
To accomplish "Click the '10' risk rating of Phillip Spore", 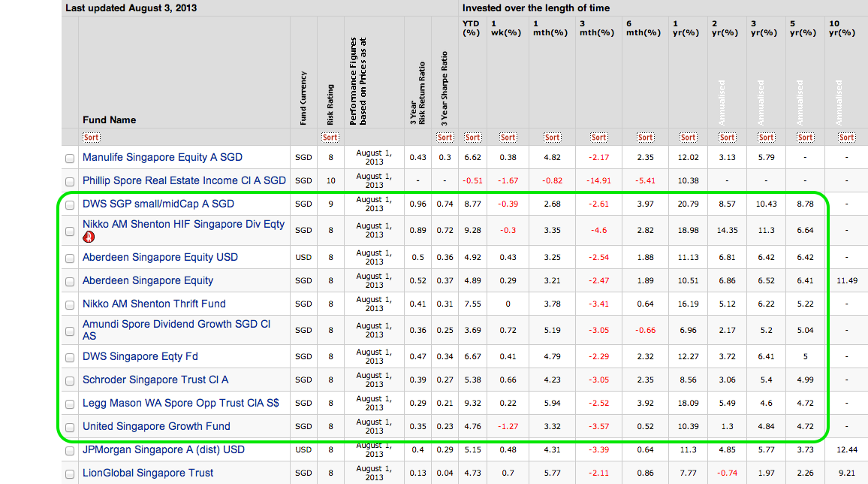I will pyautogui.click(x=330, y=180).
